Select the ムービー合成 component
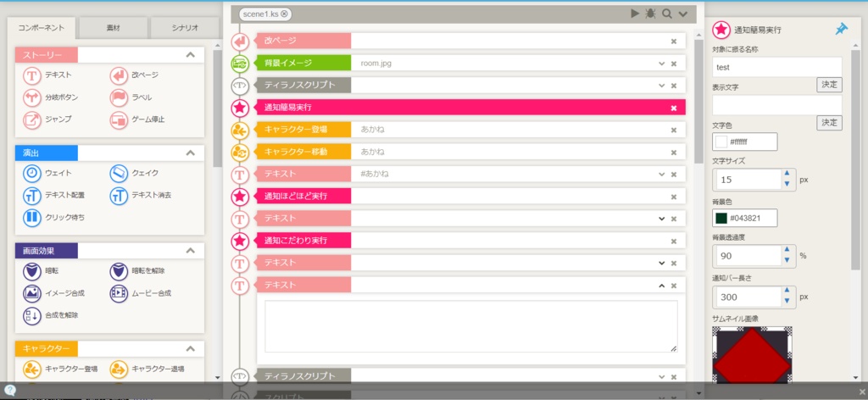The height and width of the screenshot is (400, 868). click(x=141, y=293)
